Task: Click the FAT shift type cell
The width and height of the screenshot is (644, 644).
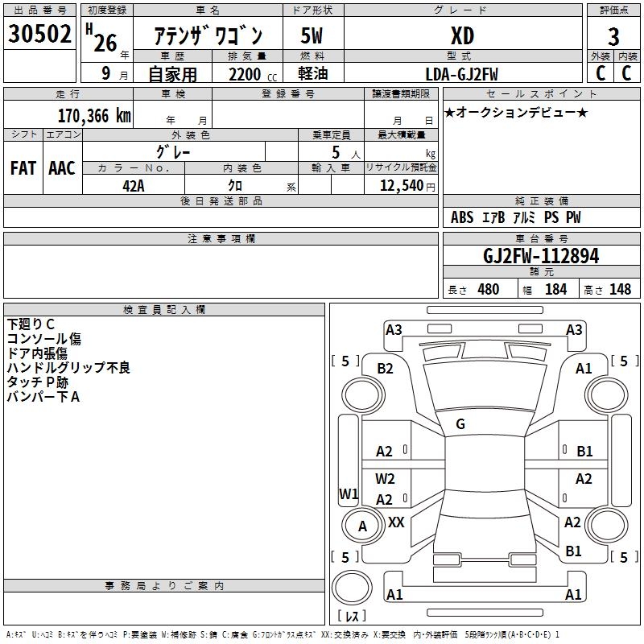Action: click(23, 167)
